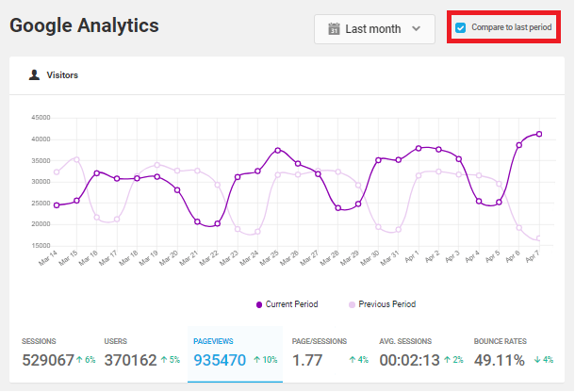Click the 529067 sessions value

(x=48, y=360)
